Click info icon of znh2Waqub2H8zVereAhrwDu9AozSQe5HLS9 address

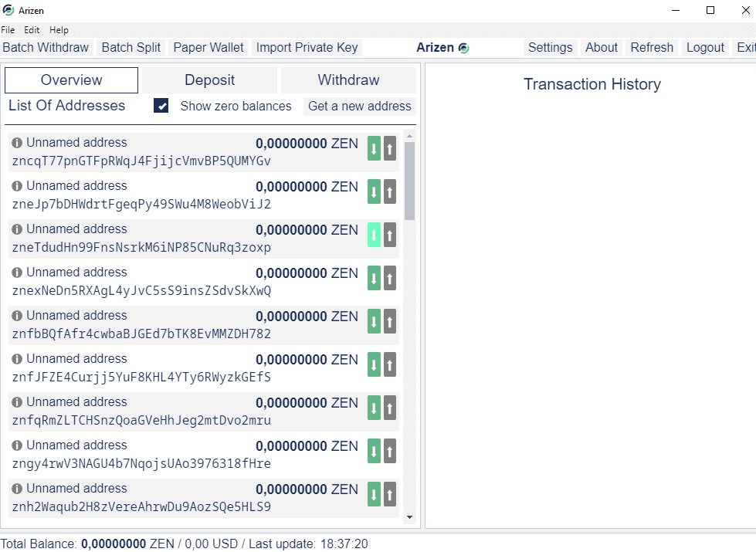[x=17, y=489]
